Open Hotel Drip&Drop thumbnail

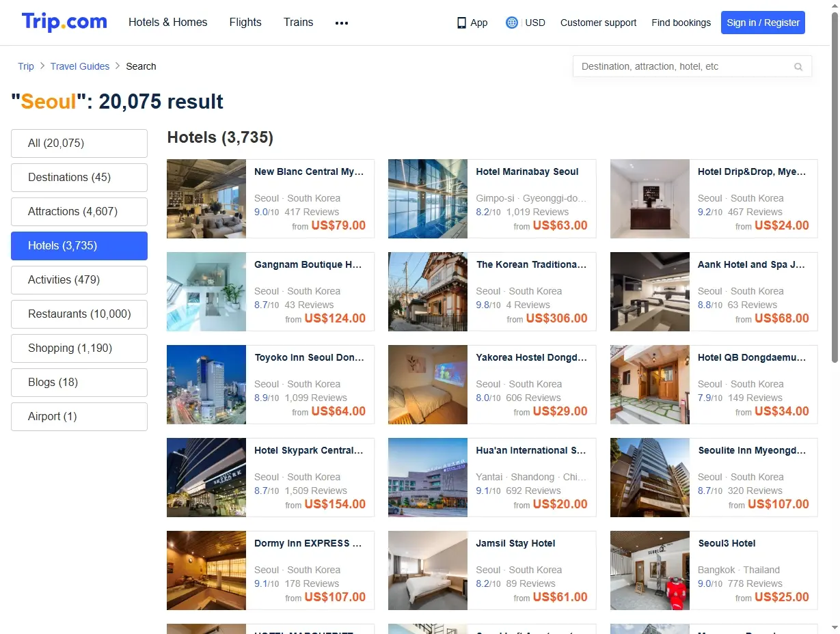650,199
